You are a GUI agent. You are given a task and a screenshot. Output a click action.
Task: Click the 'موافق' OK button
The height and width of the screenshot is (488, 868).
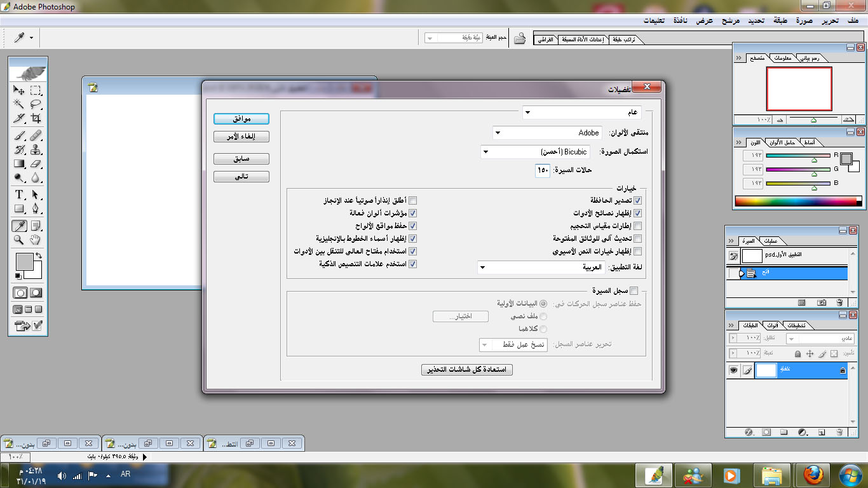[241, 119]
